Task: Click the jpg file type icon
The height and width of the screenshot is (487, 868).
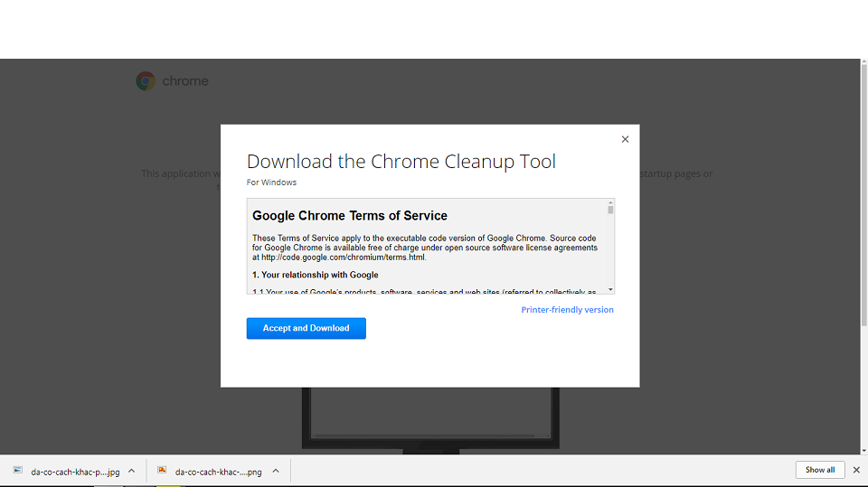Action: pyautogui.click(x=18, y=470)
